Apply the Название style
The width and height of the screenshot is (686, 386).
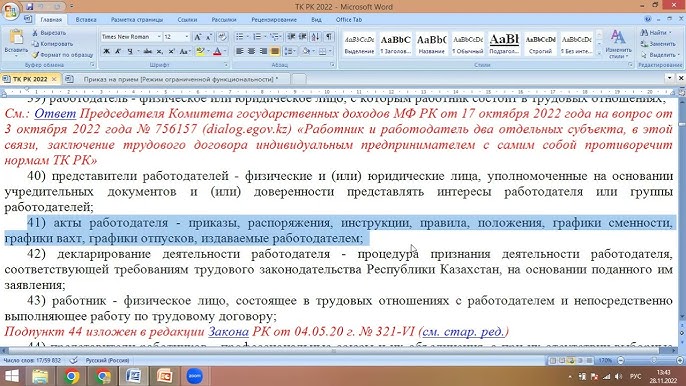coord(431,43)
